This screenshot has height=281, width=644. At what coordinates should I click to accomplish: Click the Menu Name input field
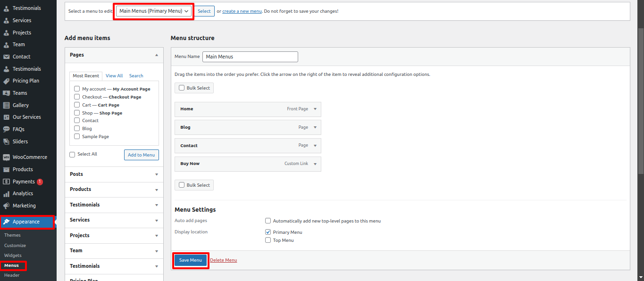(x=250, y=57)
